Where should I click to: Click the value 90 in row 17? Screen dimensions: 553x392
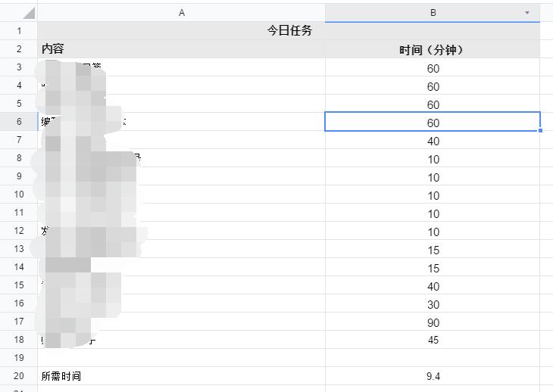pyautogui.click(x=433, y=322)
